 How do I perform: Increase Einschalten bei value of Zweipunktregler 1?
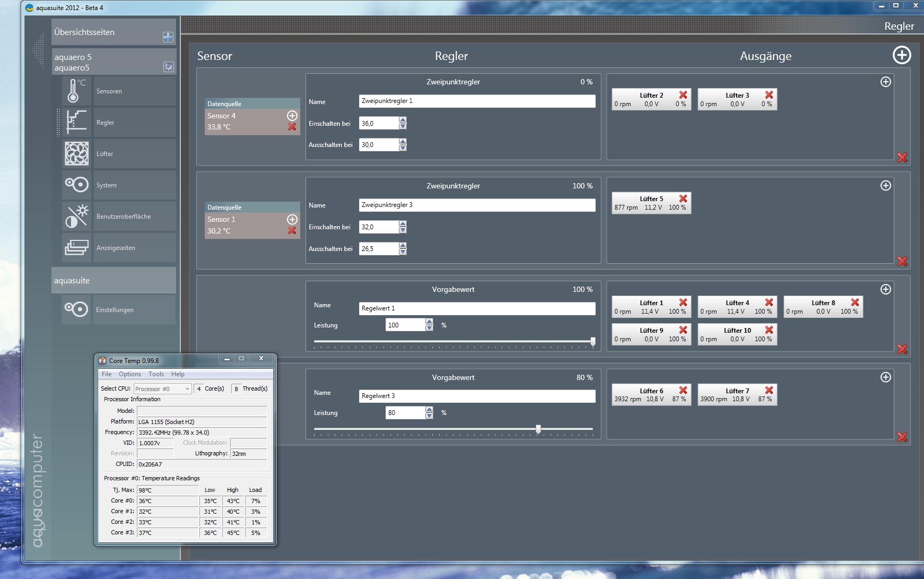coord(403,120)
